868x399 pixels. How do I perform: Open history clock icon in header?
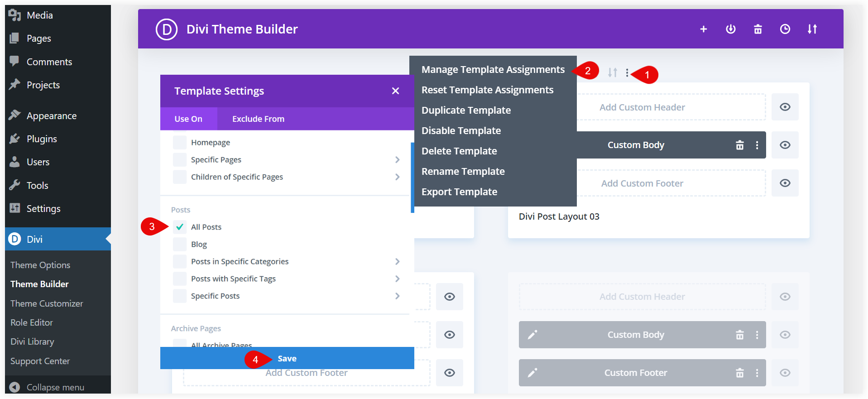[x=785, y=29]
